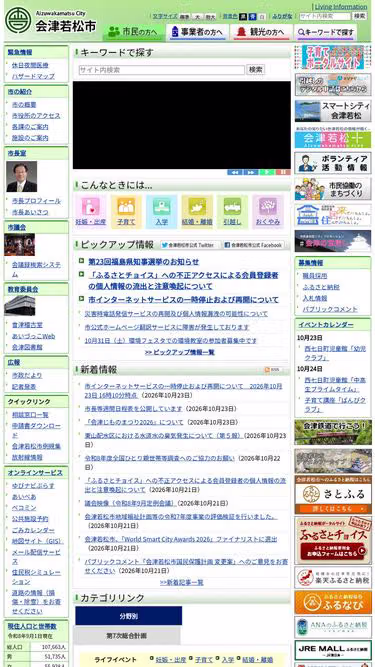Viewport: 375px width, 667px height.
Task: Click the 検索 button under キーワードで探す
Action: 256,69
